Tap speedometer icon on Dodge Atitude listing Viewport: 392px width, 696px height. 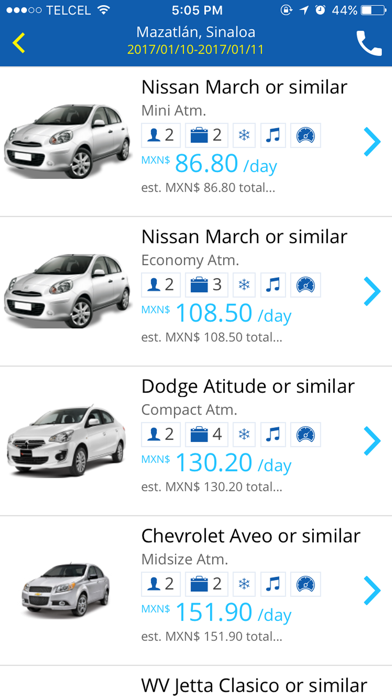point(305,435)
